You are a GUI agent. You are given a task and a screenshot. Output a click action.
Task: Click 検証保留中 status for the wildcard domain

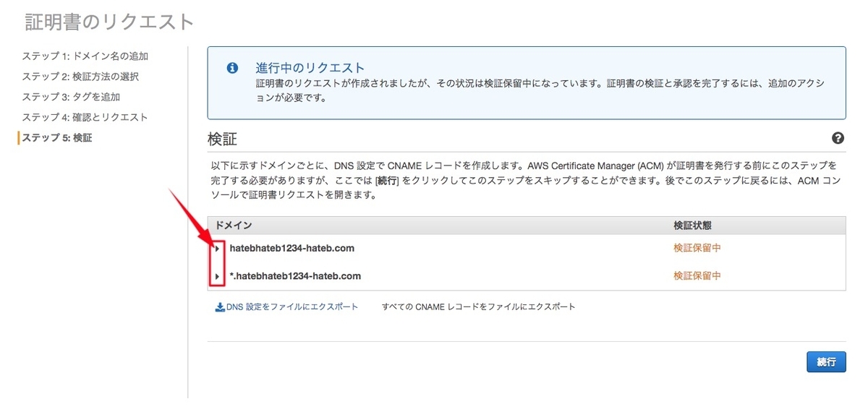(x=697, y=276)
